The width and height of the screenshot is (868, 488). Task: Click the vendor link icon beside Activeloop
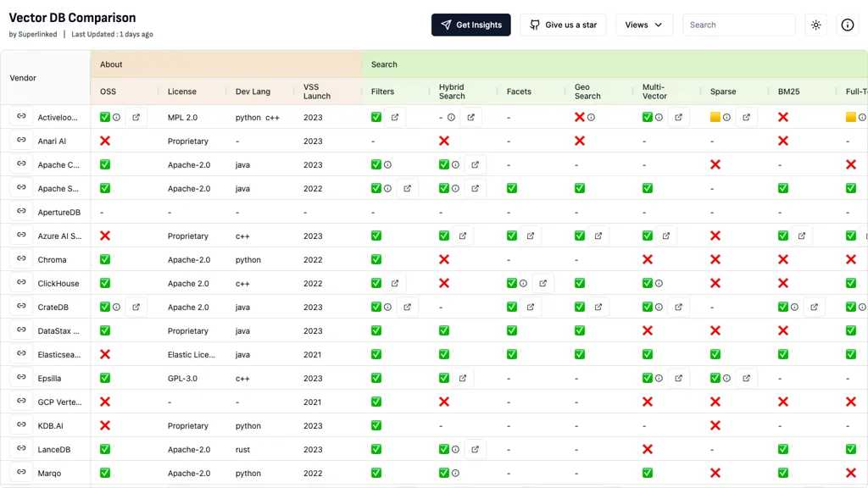tap(22, 117)
